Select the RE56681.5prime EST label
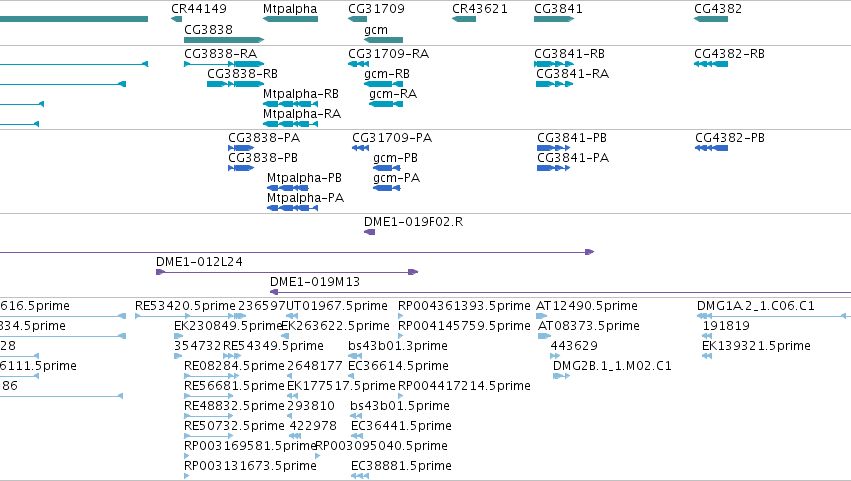The image size is (851, 481). (x=234, y=387)
